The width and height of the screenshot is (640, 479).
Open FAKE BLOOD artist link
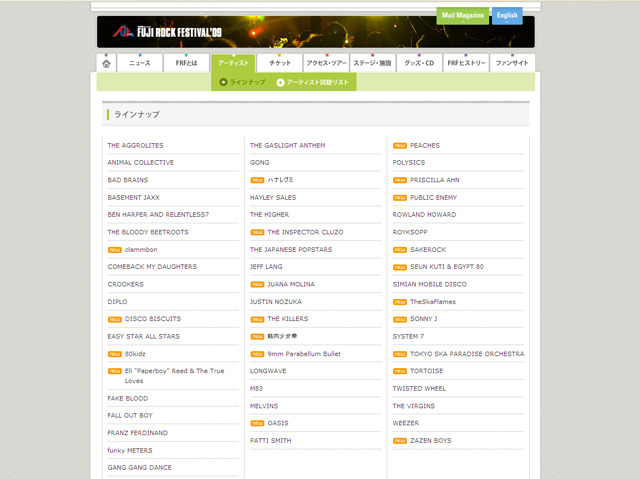coord(128,398)
